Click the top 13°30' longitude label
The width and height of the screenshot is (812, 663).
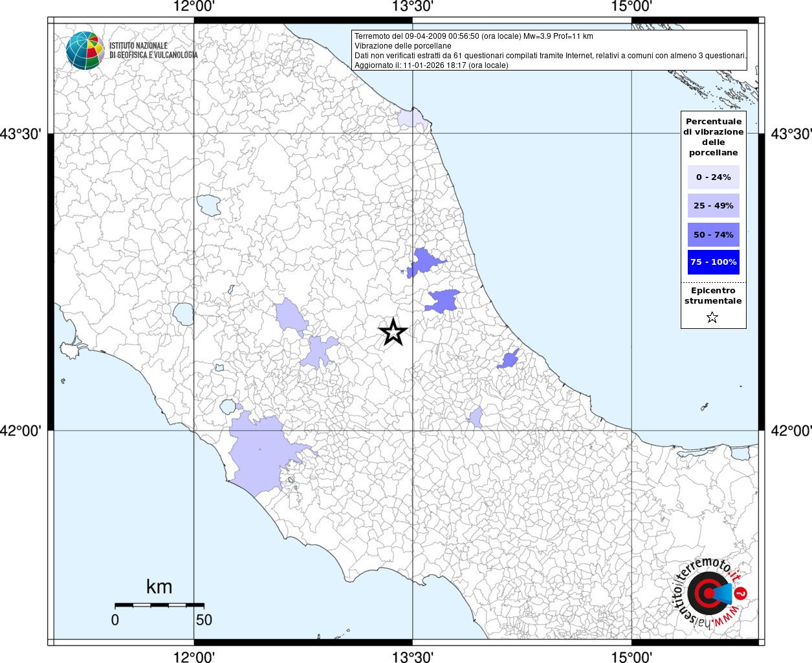[412, 7]
